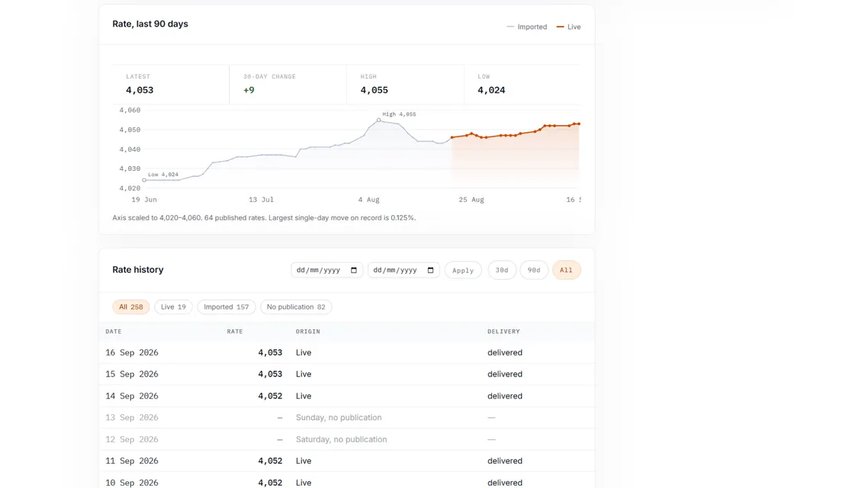Click the rate 4,052 in the 14 Sep row
Viewport: 868px width, 488px height.
point(270,396)
